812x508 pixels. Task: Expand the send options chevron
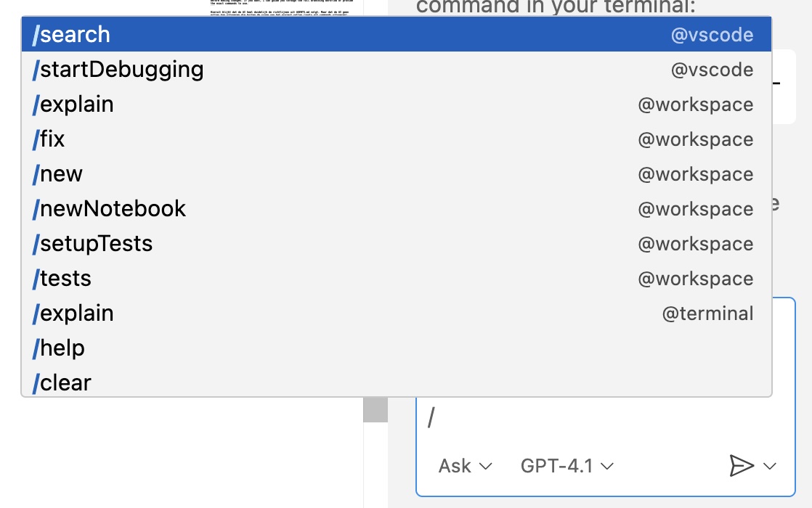[770, 466]
